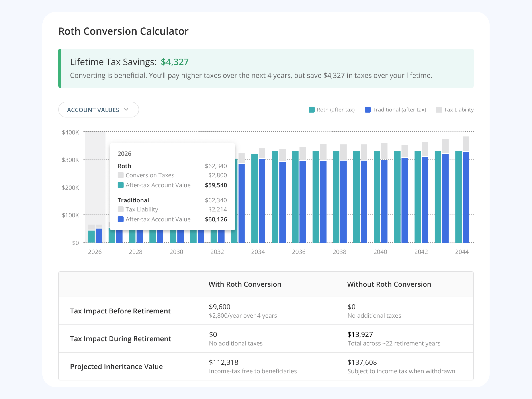Click the gray Conversion Taxes swatch in tooltip
Screen dimensions: 532x399
tap(121, 175)
